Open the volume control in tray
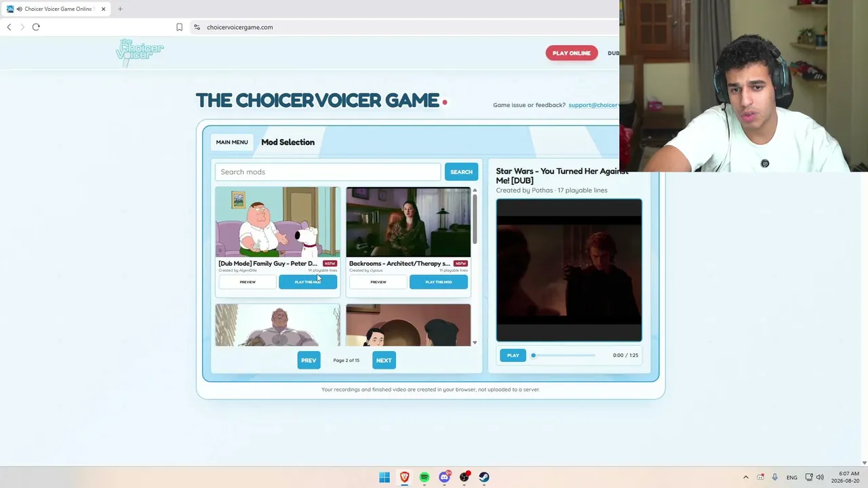Screen dimensions: 868x488 tap(820, 477)
